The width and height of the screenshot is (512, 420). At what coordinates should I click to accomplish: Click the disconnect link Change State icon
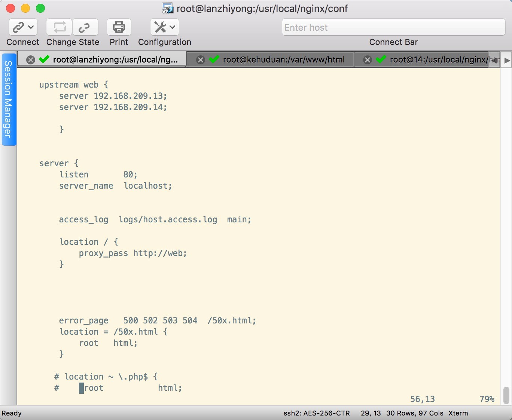(x=85, y=27)
